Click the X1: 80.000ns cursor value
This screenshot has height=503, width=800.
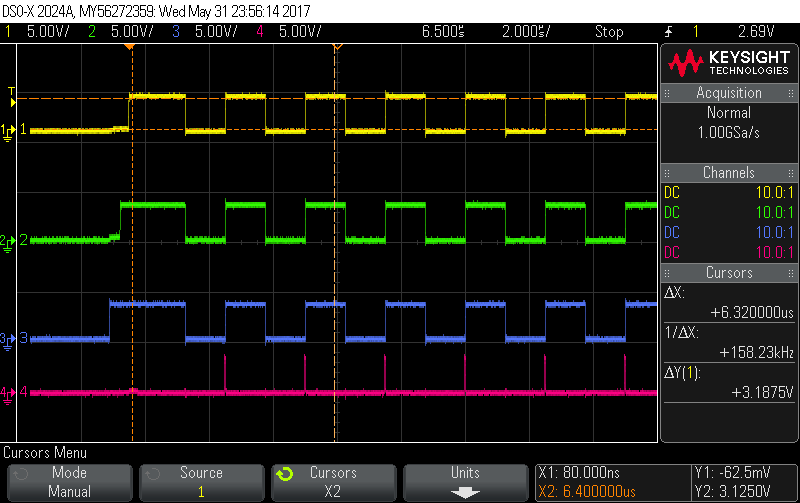point(579,472)
